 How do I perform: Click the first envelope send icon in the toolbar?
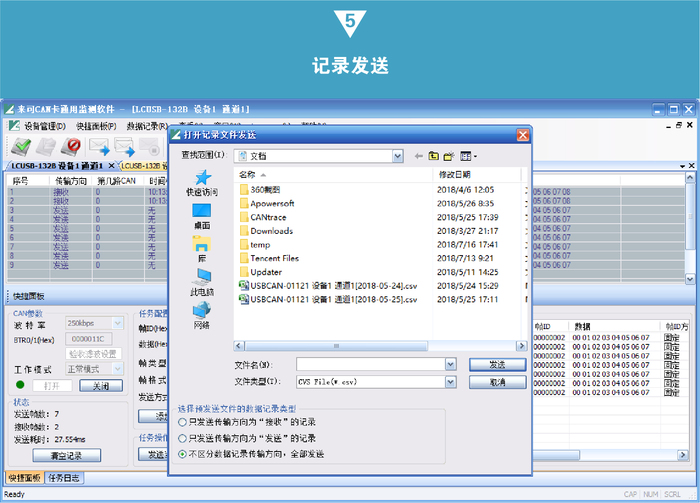99,146
